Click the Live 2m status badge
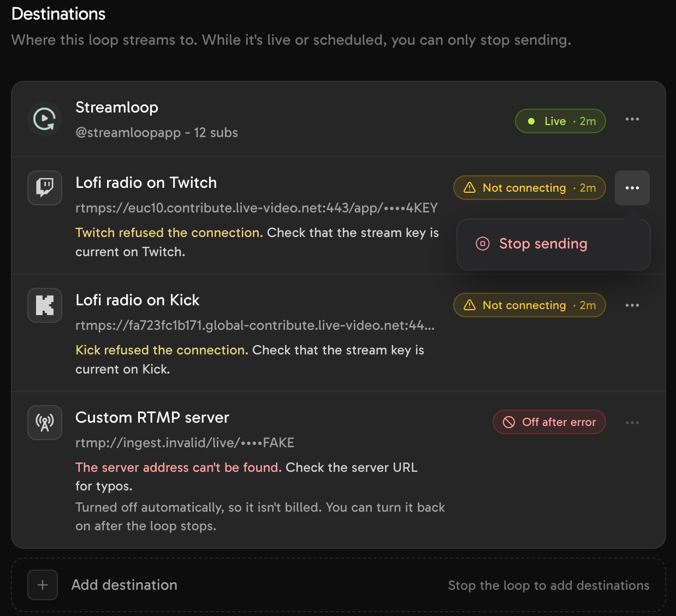The image size is (676, 616). coord(561,121)
